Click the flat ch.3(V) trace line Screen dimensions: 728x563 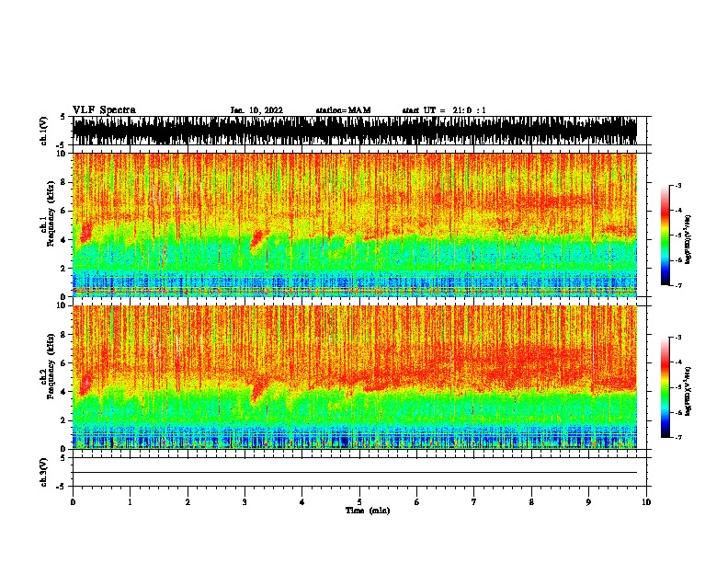(x=355, y=473)
